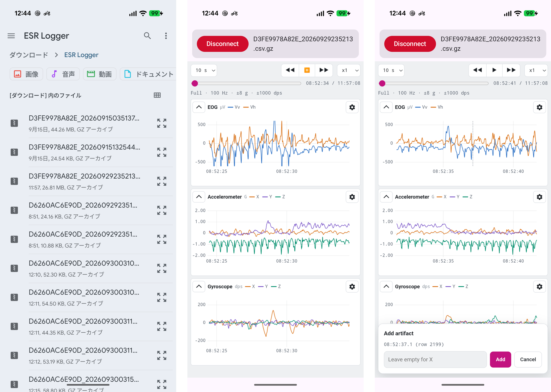Select the 動画 filter chip

pyautogui.click(x=100, y=74)
